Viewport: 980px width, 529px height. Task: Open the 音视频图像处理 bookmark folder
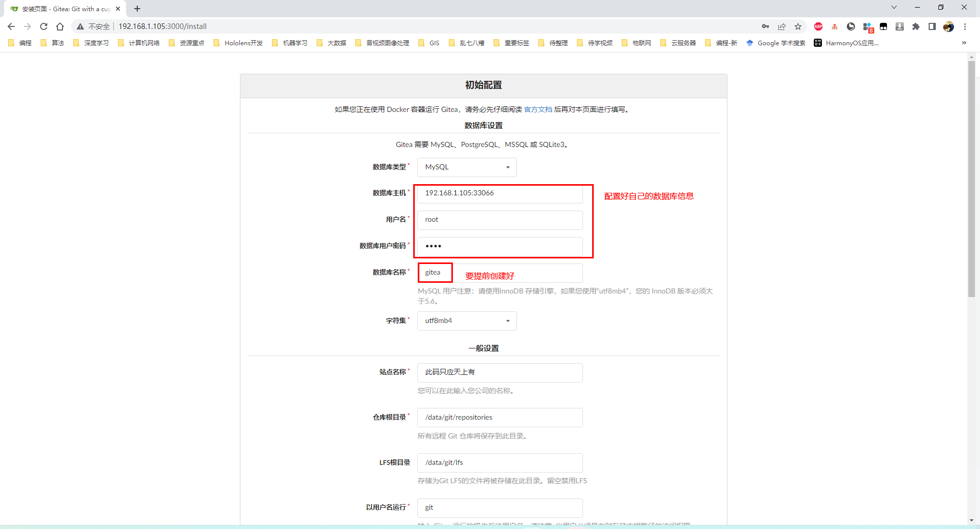[383, 43]
